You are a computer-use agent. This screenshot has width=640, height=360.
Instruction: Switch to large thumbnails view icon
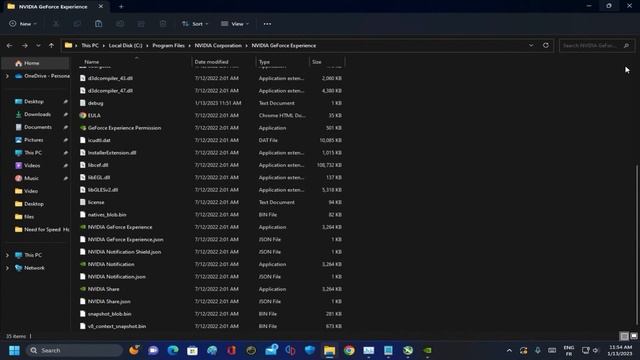(x=634, y=336)
